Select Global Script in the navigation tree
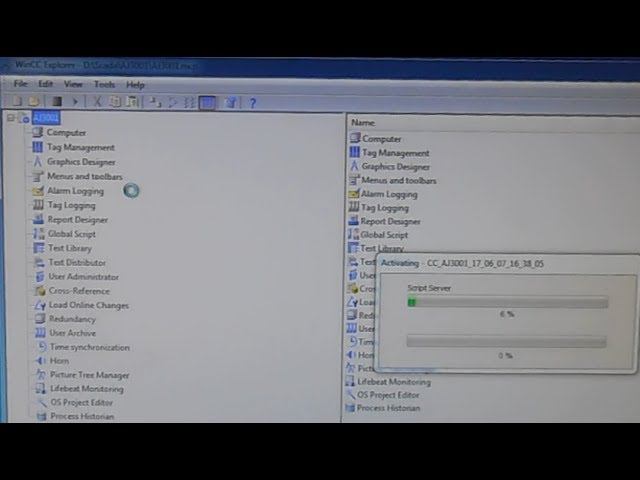Screen dimensions: 640x480 coord(72,234)
